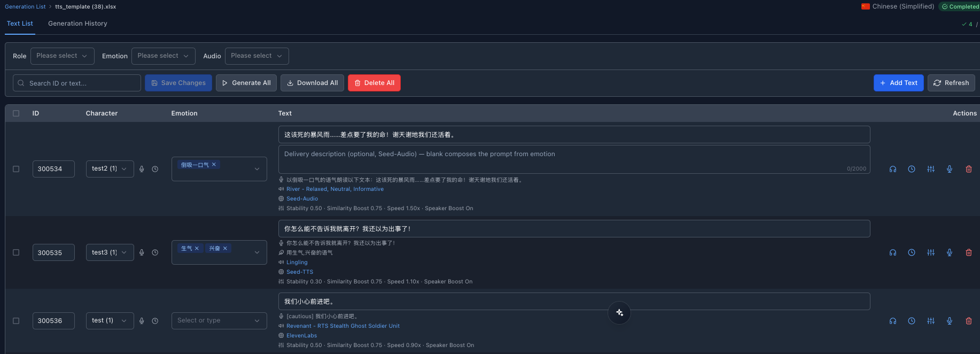Screen dimensions: 980x354
Task: Click Actions microphone icon for row 300534
Action: pyautogui.click(x=950, y=169)
